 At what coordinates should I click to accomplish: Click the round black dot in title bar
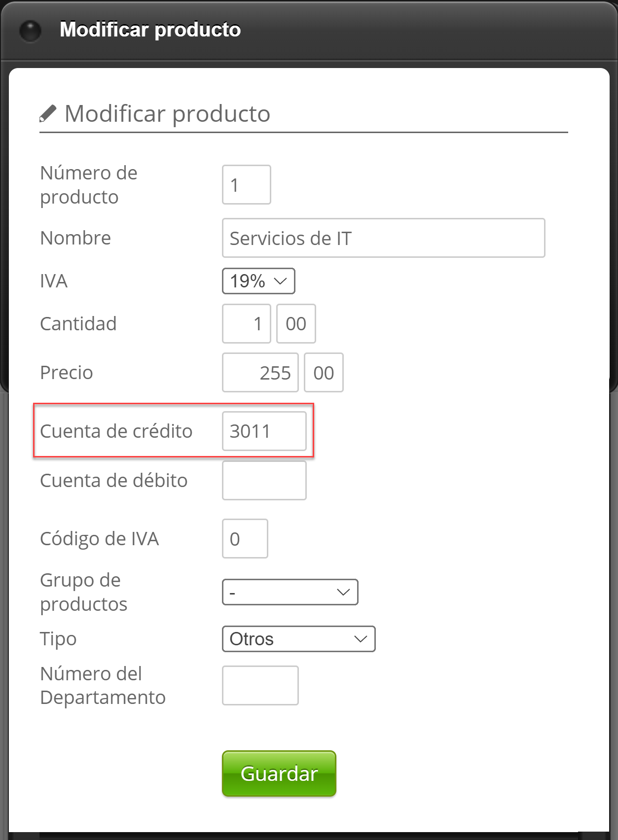(30, 31)
